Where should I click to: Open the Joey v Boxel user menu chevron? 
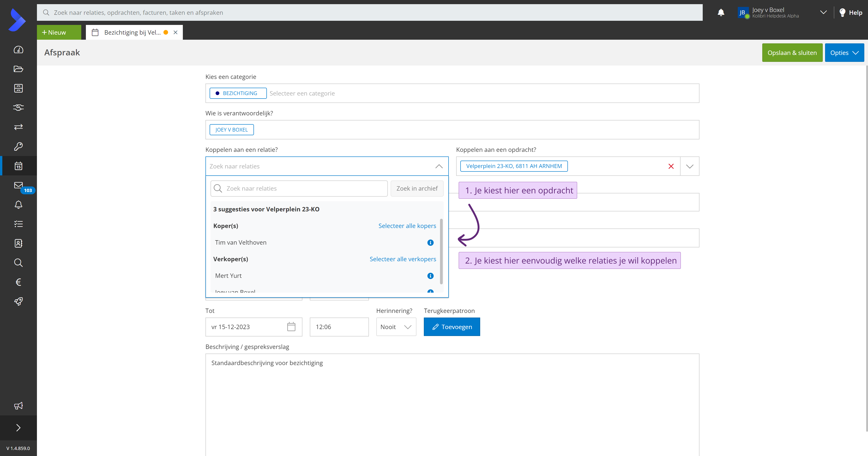pos(823,12)
